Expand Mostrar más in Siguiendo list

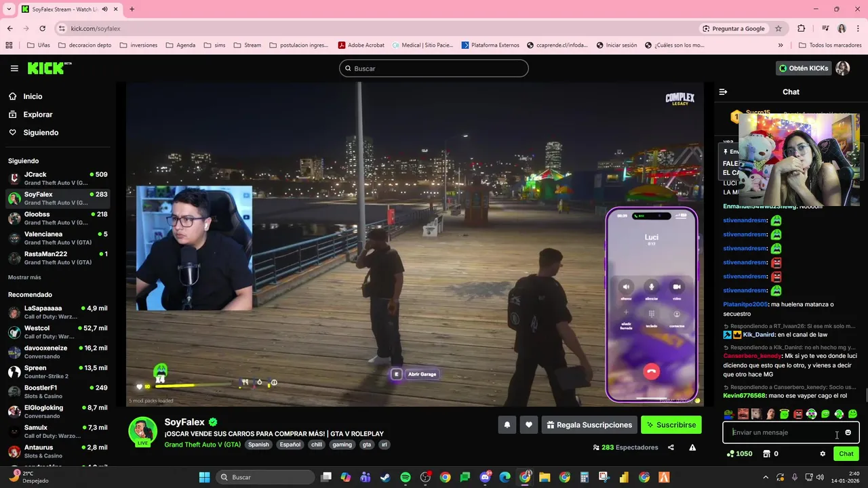(24, 277)
